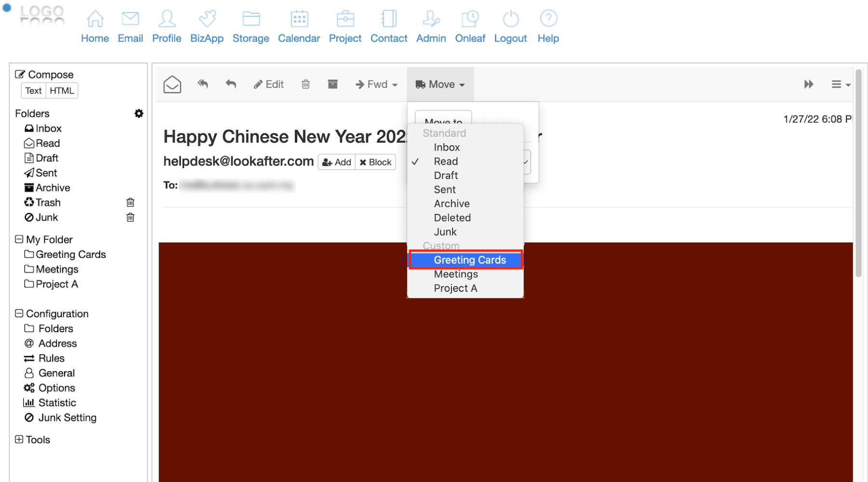Image resolution: width=868 pixels, height=482 pixels.
Task: Mark message with open envelope icon
Action: 172,84
